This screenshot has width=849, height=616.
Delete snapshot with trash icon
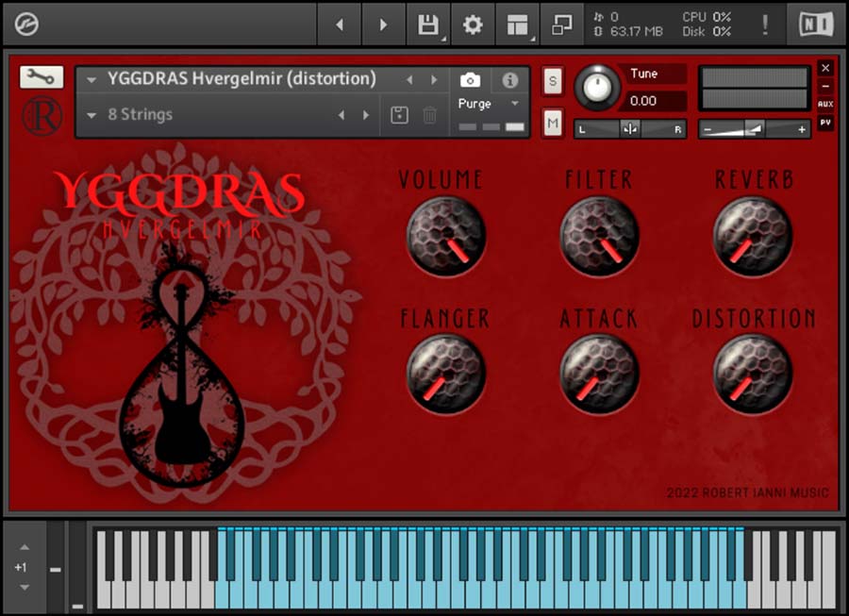pos(429,115)
